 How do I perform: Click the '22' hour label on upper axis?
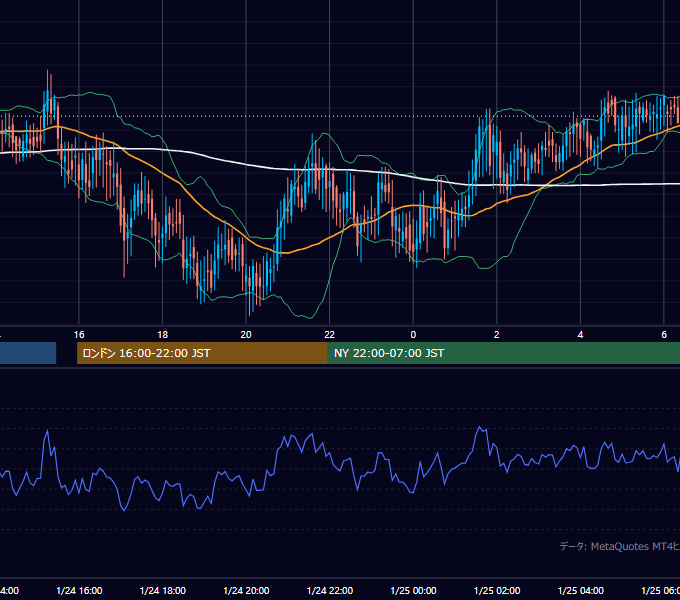coord(330,335)
